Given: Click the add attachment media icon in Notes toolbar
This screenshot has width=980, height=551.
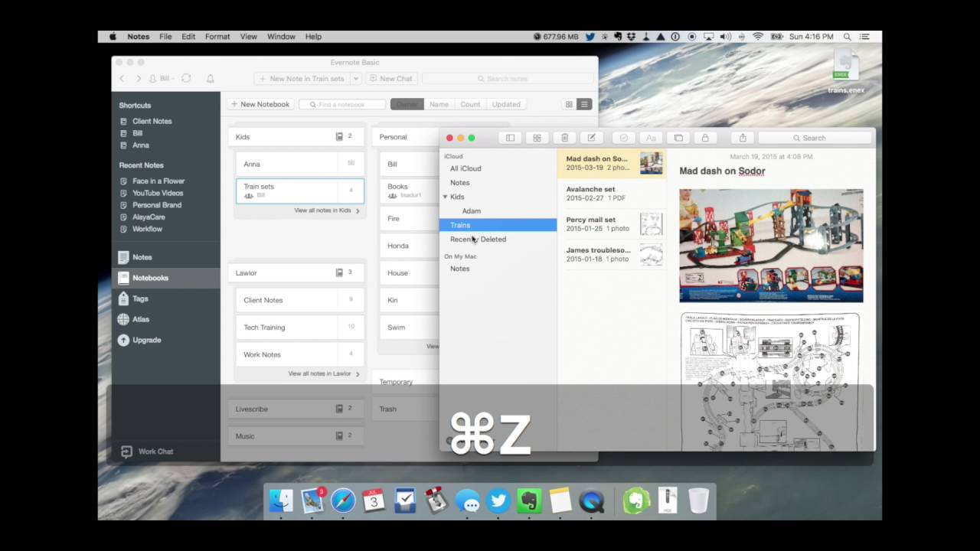Looking at the screenshot, I should pyautogui.click(x=678, y=138).
